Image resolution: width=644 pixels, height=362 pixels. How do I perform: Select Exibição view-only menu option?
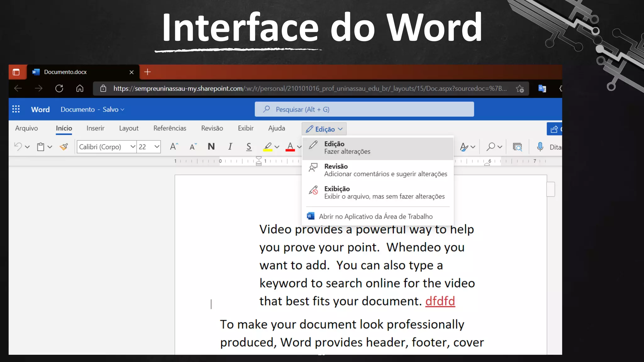coord(378,192)
